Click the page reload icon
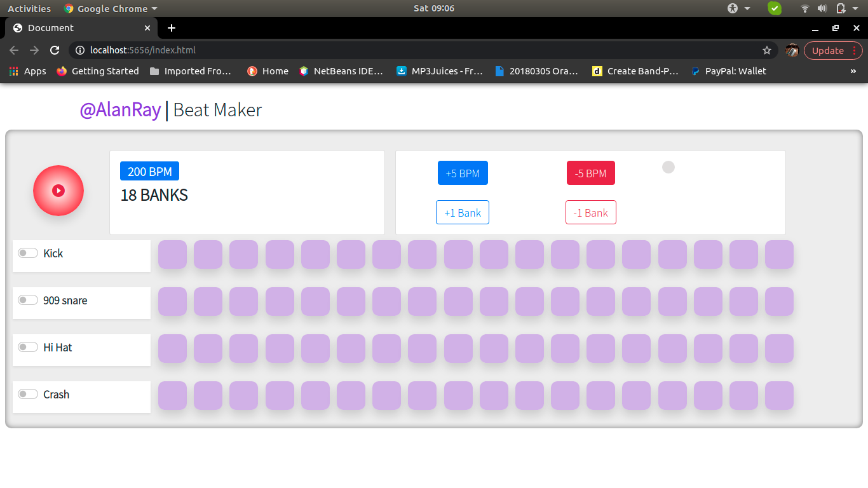Image resolution: width=868 pixels, height=488 pixels. [55, 50]
